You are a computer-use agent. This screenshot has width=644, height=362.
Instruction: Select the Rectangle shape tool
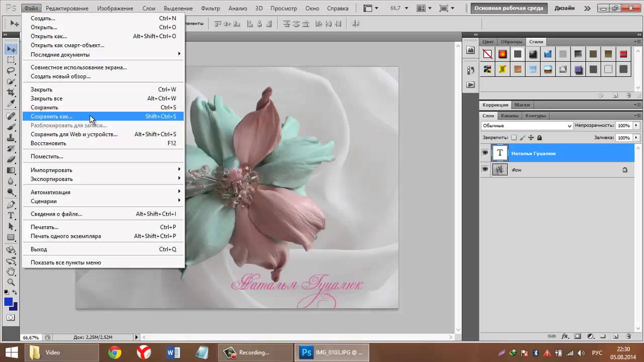pyautogui.click(x=11, y=238)
